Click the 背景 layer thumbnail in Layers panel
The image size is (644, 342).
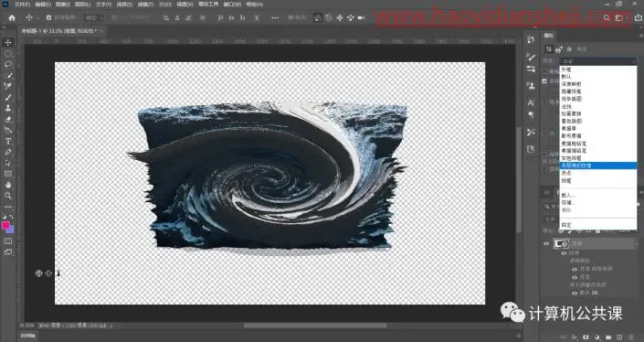[x=561, y=244]
